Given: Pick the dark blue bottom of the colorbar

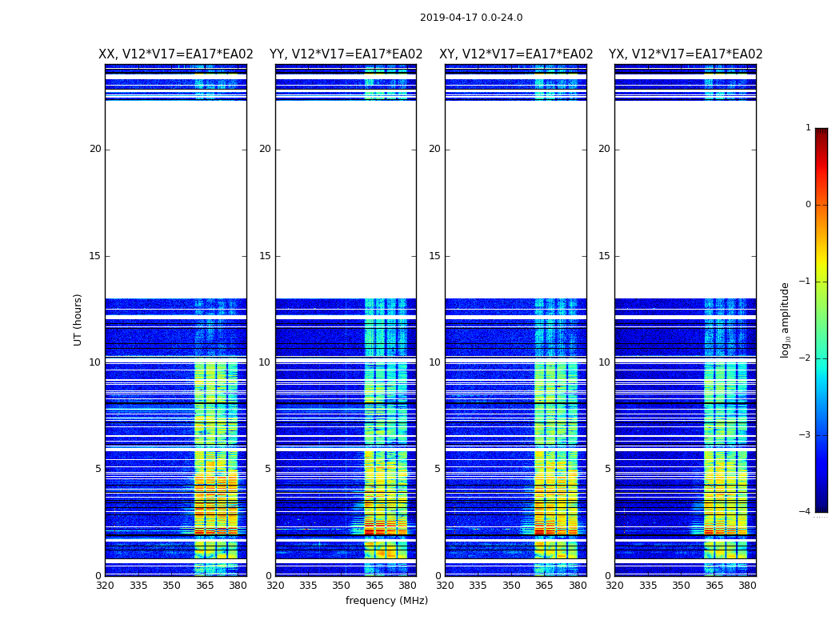Looking at the screenshot, I should tap(821, 507).
